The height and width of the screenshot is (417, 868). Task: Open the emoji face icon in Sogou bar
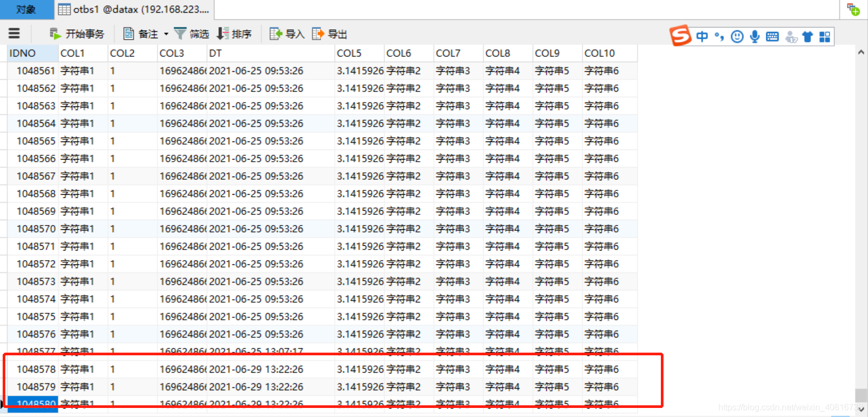click(737, 36)
